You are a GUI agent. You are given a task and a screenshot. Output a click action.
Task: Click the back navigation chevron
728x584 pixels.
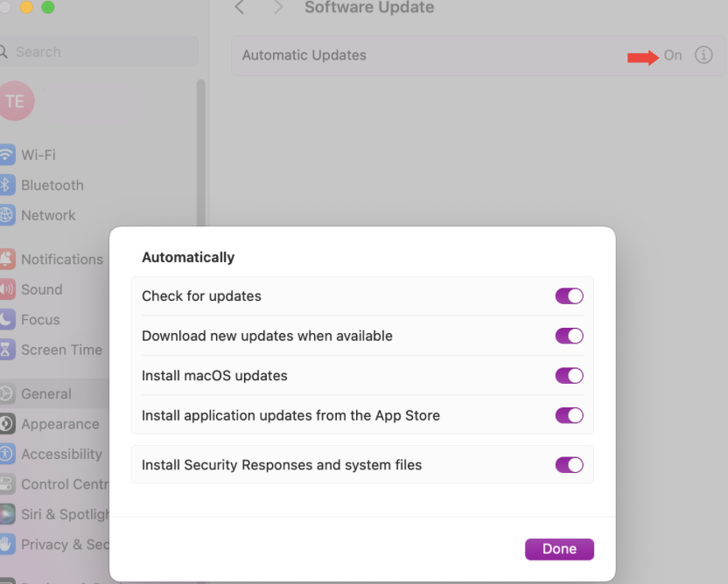[240, 7]
